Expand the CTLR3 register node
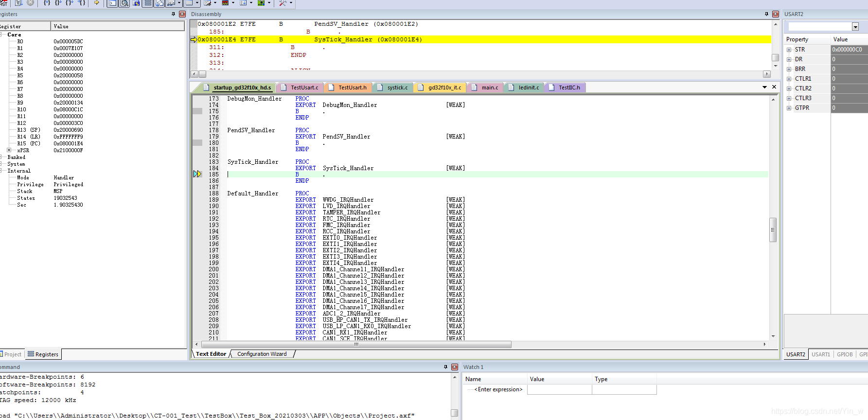The height and width of the screenshot is (420, 868). [789, 98]
